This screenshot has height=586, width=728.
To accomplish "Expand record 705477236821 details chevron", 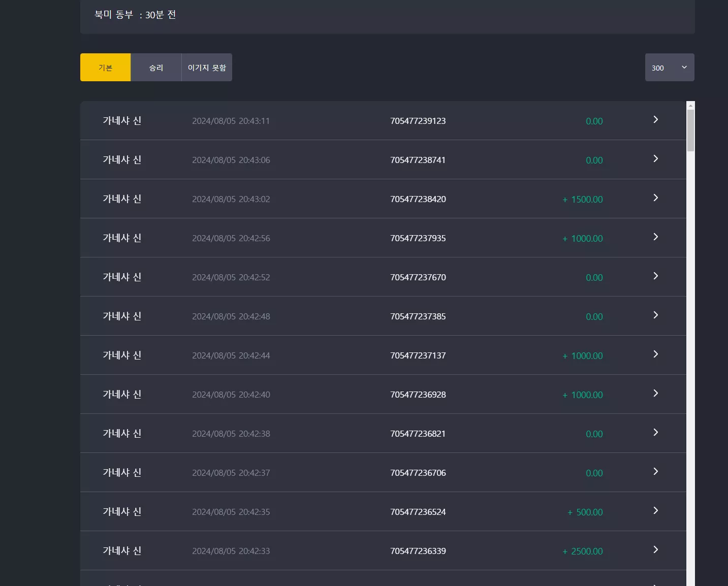I will (x=655, y=433).
